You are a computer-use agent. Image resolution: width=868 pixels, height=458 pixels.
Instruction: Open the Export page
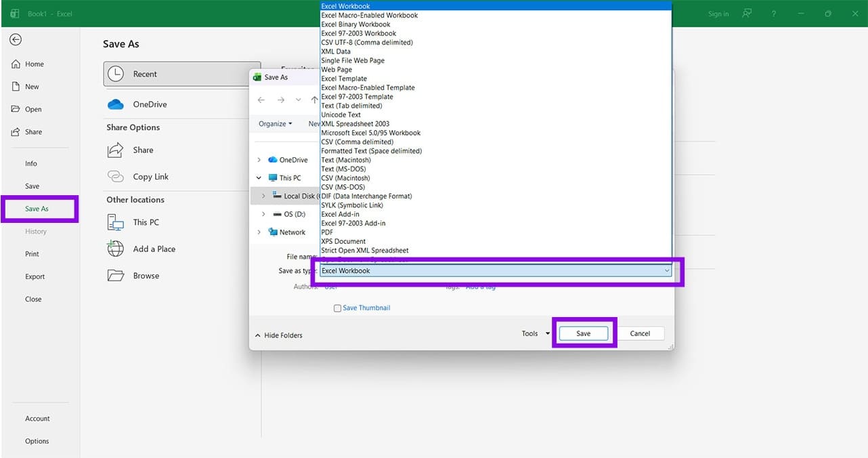coord(35,276)
